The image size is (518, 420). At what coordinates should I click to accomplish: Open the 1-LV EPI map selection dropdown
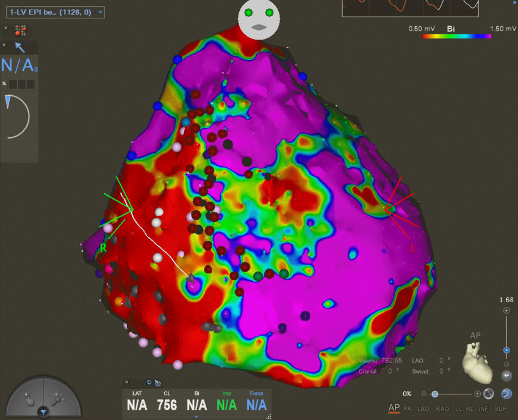(55, 12)
